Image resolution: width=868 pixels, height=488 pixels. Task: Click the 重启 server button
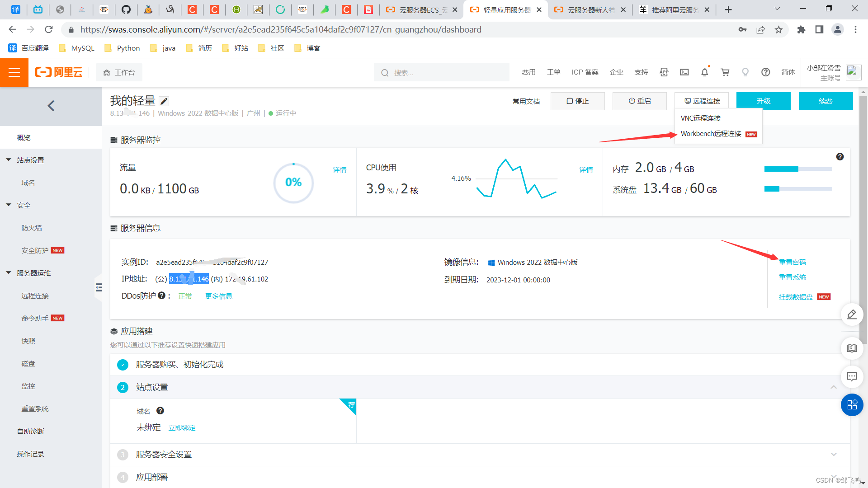[x=639, y=101]
